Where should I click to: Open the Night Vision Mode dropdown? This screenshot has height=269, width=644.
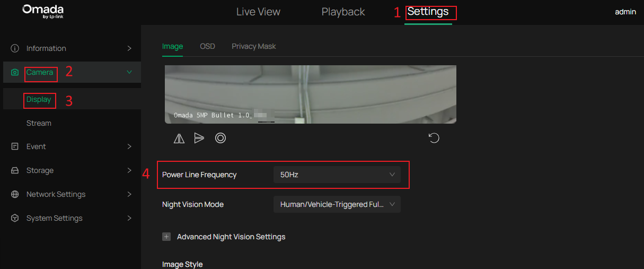tap(337, 204)
